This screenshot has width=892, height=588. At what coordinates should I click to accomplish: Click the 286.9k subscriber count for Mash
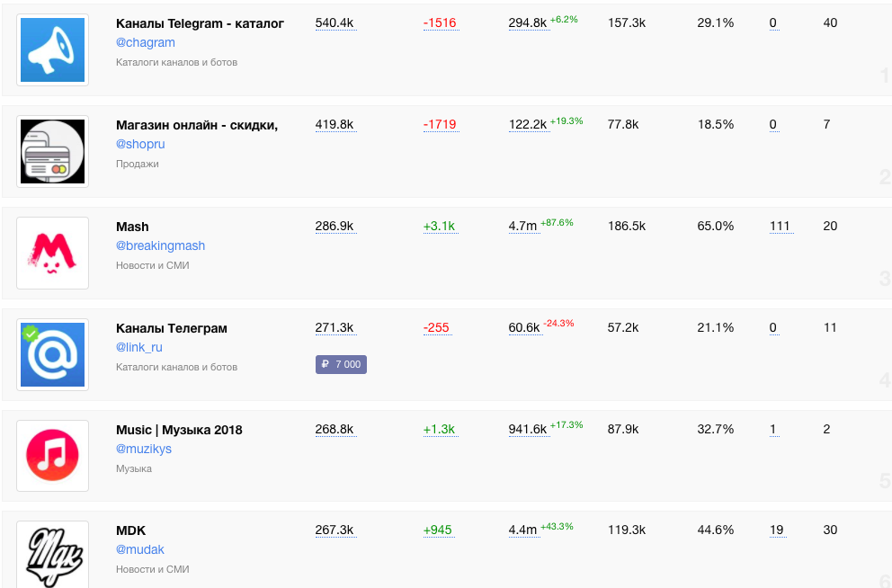(x=334, y=226)
